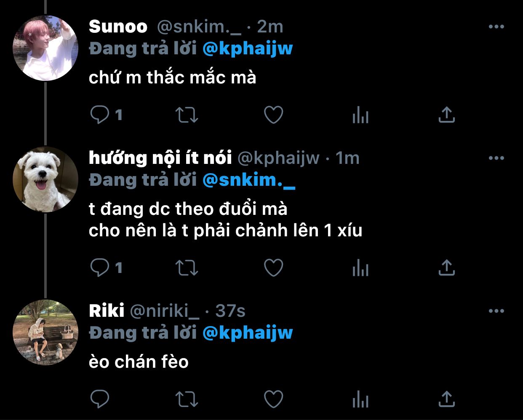Reply to Sunoo's tweet
The width and height of the screenshot is (523, 420).
[x=100, y=114]
